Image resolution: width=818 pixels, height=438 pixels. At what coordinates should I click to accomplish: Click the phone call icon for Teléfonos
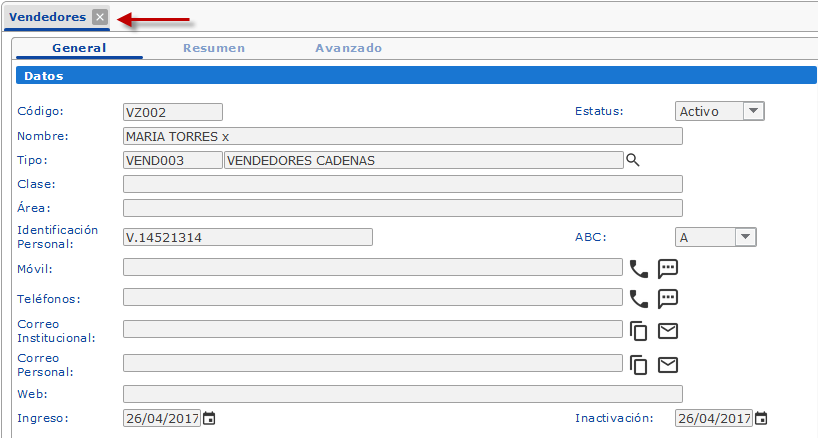click(x=638, y=298)
